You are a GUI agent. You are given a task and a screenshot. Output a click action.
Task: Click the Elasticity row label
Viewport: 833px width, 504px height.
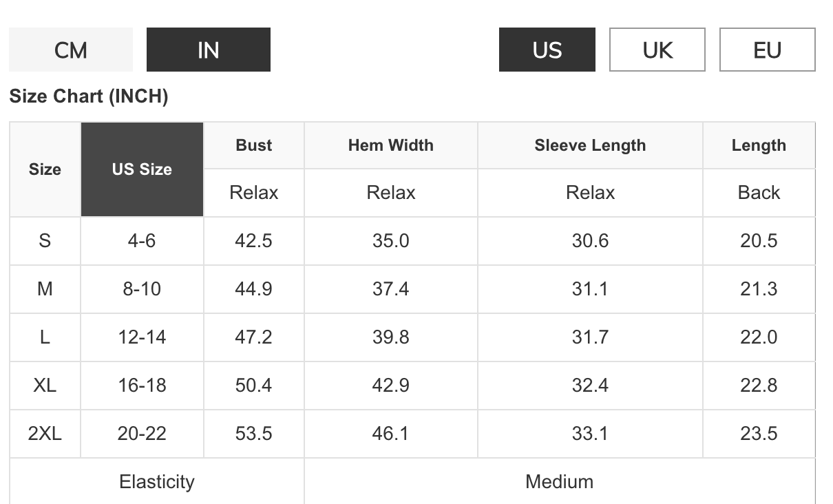(x=157, y=481)
